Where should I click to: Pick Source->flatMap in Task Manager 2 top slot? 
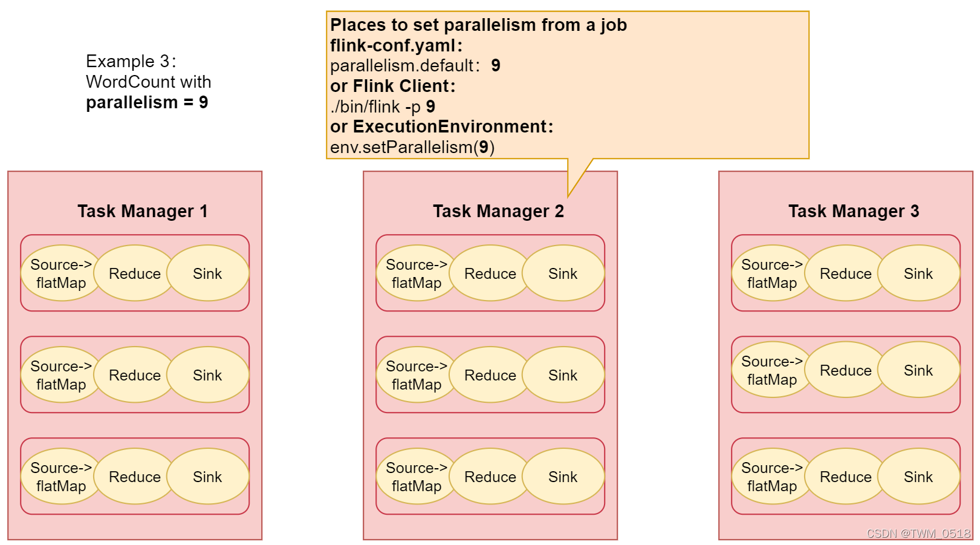[x=417, y=273]
